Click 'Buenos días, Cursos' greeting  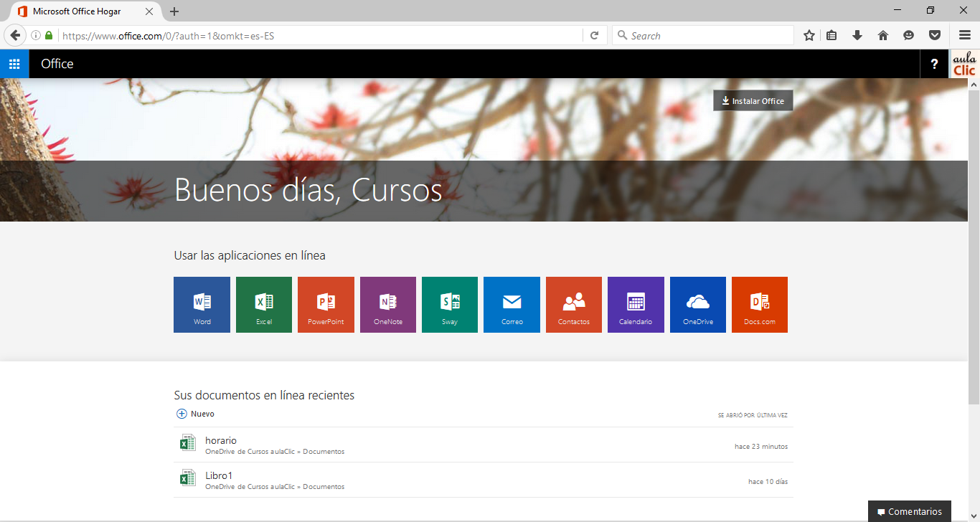(x=308, y=191)
